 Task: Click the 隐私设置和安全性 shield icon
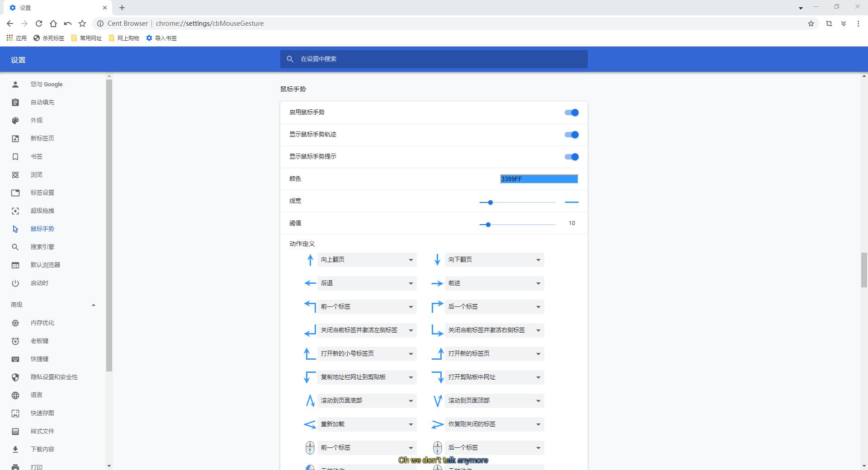(15, 377)
